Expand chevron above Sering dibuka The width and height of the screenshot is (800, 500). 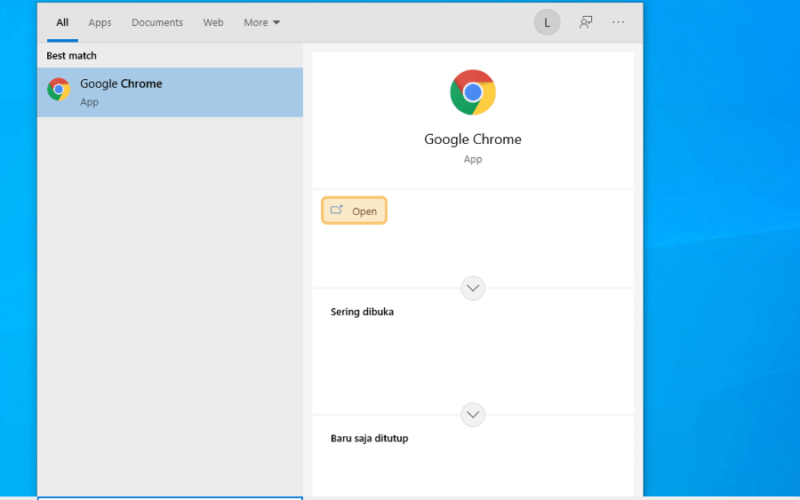pos(473,288)
